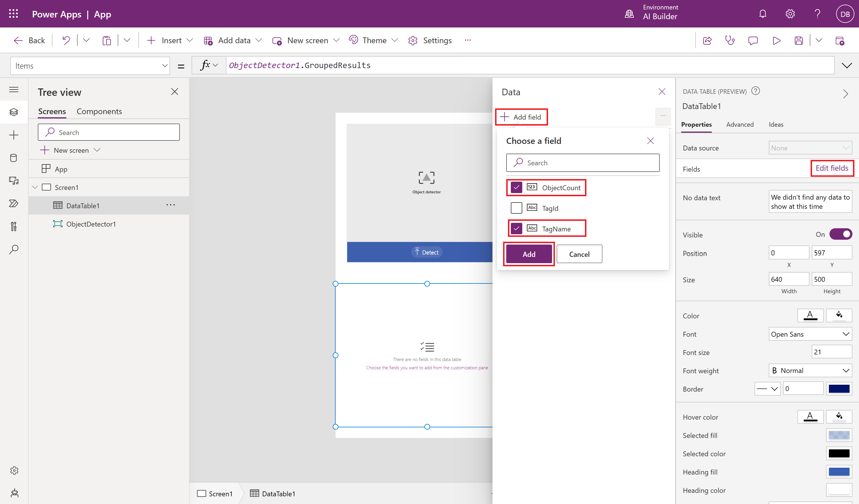859x504 pixels.
Task: Open the Advanced tab in DataTable1 properties
Action: 740,124
